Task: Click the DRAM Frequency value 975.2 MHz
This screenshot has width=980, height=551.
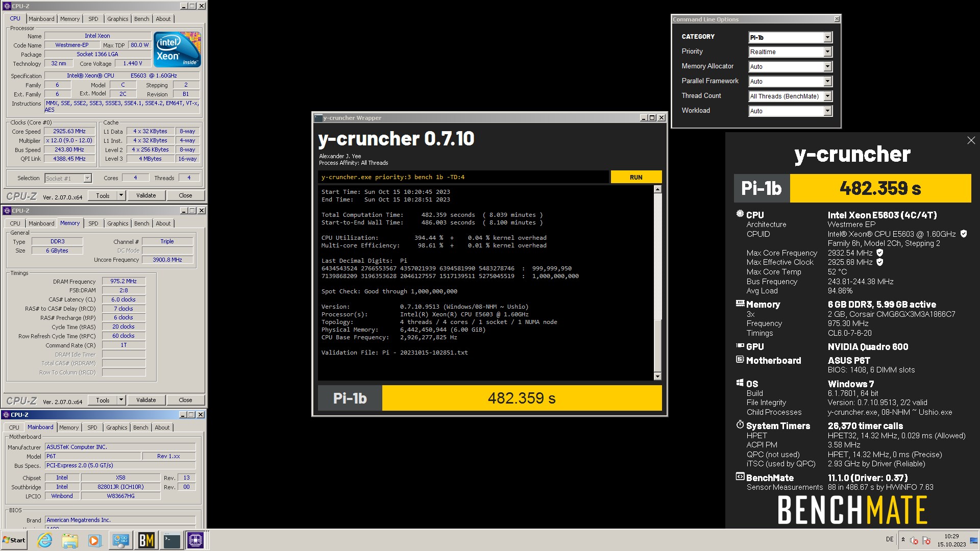Action: coord(124,282)
